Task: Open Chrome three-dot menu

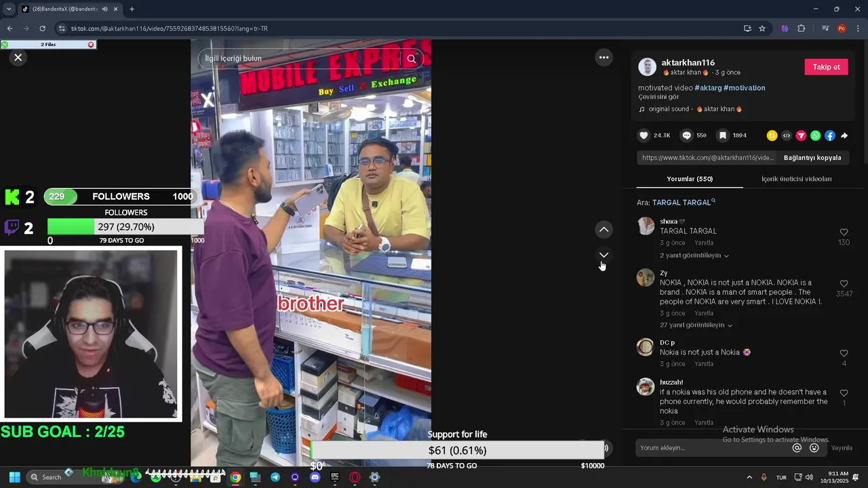Action: click(858, 28)
